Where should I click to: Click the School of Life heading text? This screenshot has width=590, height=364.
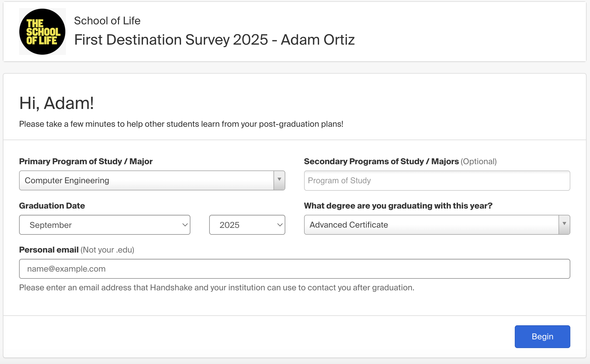(x=107, y=21)
